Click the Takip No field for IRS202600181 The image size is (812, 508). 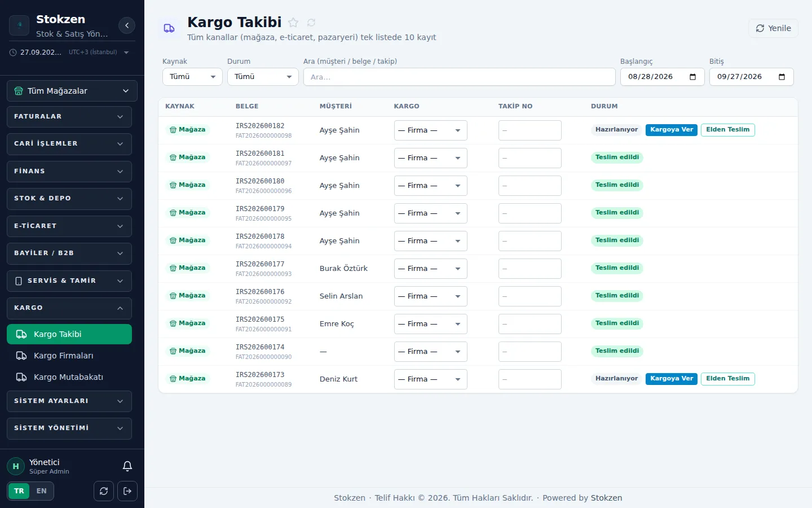(530, 158)
